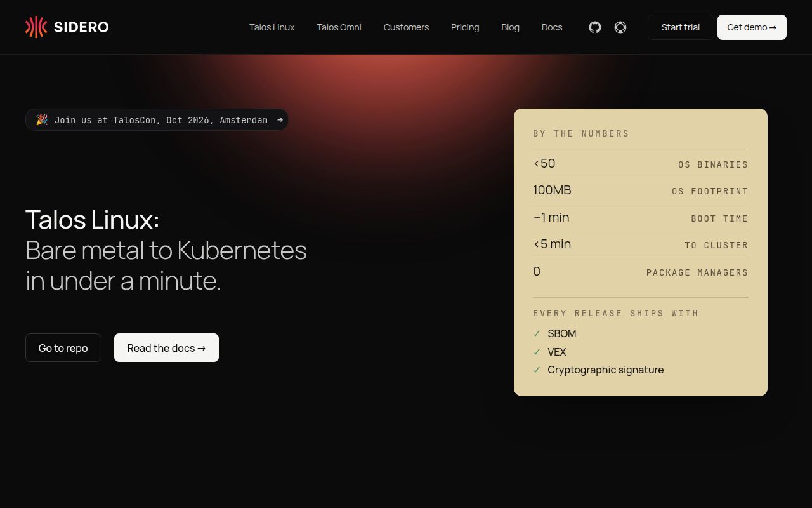Click the checkmark beside Cryptographic signature

click(x=537, y=370)
